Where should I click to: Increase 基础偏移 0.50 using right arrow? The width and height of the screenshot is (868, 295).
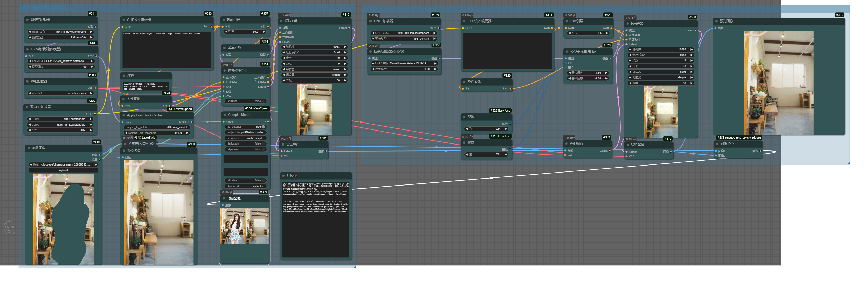pos(606,78)
